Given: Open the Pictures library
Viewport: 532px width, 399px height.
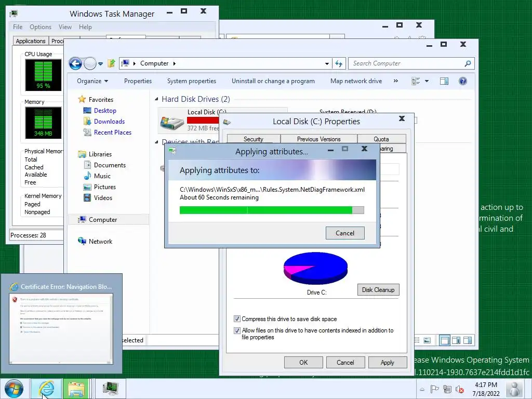Looking at the screenshot, I should (104, 187).
